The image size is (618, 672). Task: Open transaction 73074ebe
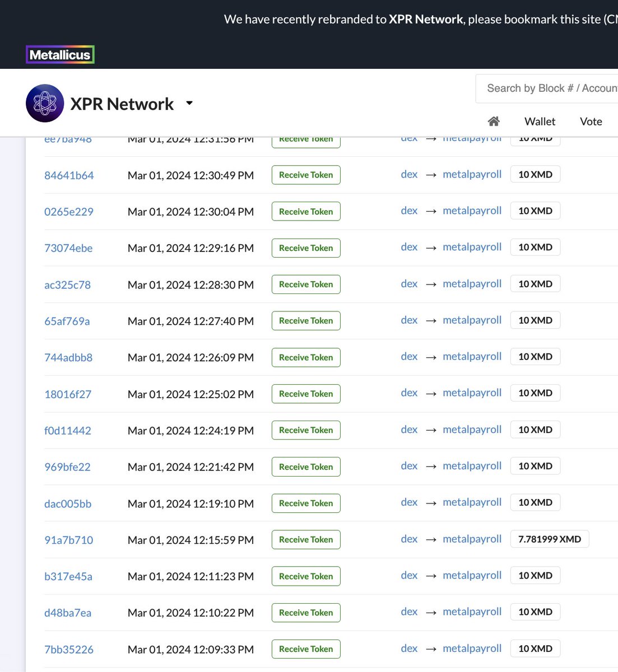tap(68, 248)
